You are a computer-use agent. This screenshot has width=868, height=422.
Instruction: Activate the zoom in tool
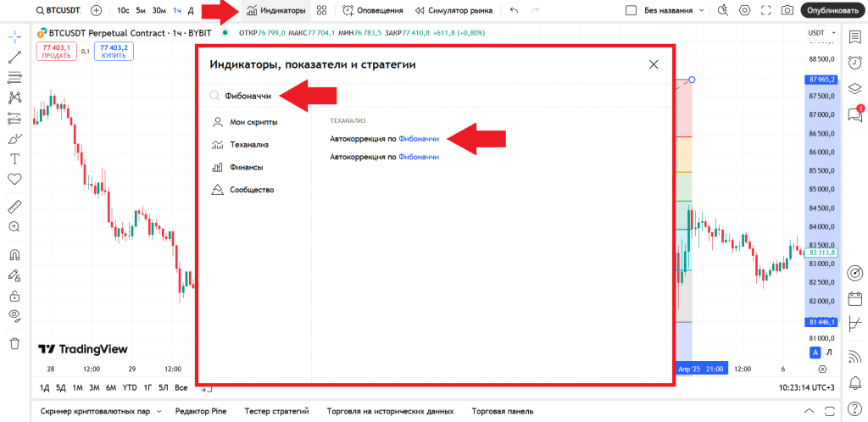[15, 227]
